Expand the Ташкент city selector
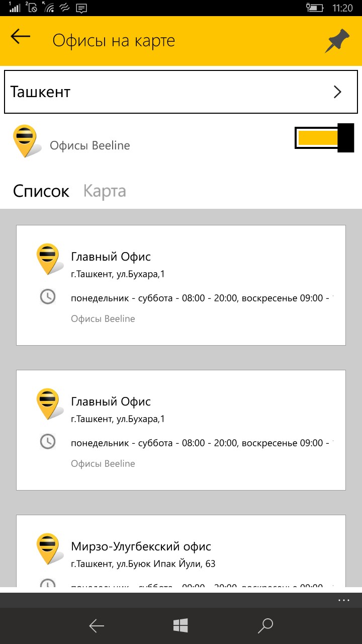The width and height of the screenshot is (362, 644). coord(338,92)
